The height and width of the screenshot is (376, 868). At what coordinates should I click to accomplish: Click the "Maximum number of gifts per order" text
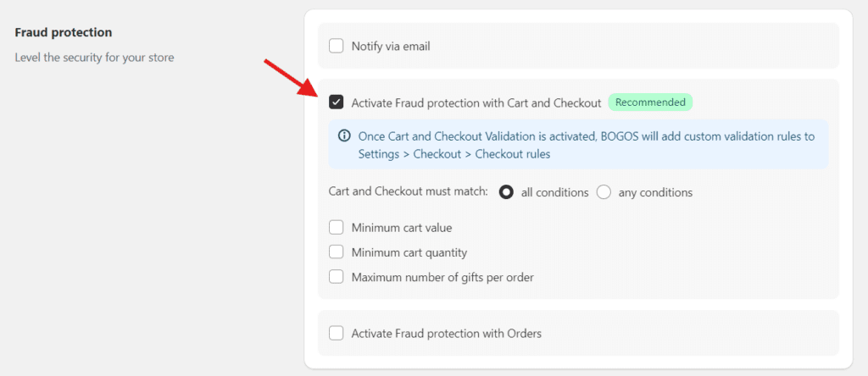point(442,276)
